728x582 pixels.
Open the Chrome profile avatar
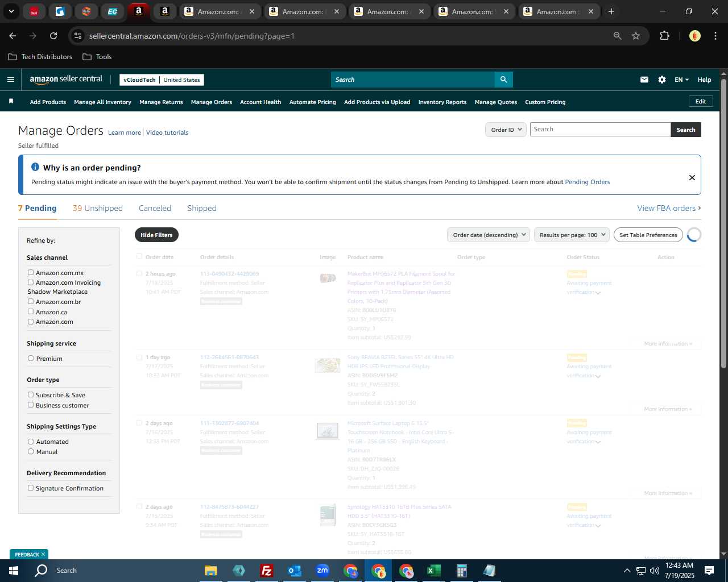pos(695,36)
